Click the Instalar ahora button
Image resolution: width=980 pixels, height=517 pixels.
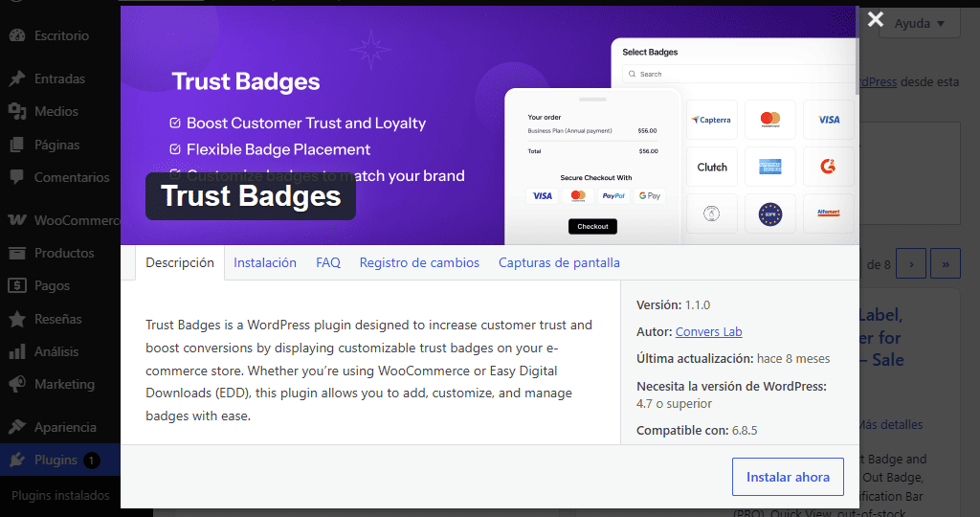click(x=789, y=477)
